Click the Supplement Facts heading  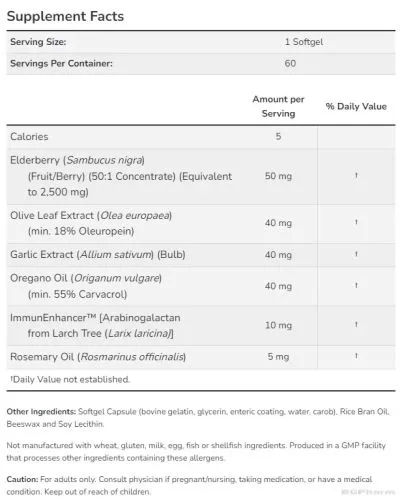coord(65,16)
